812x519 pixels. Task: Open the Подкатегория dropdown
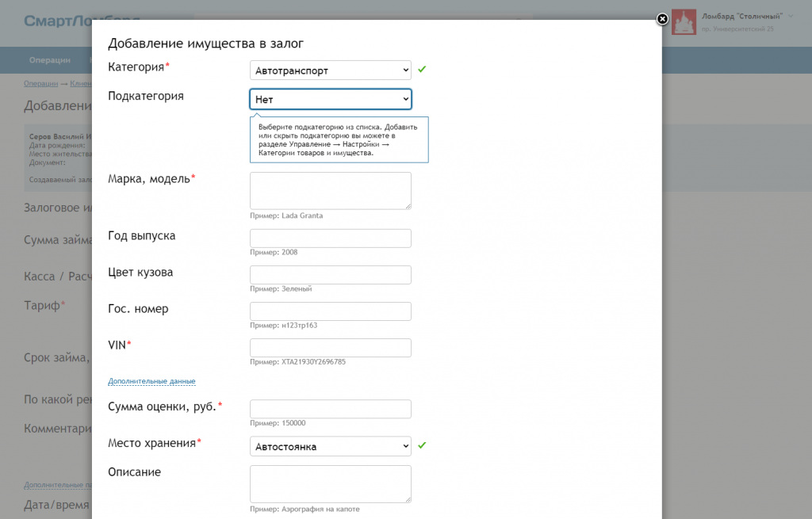coord(330,99)
